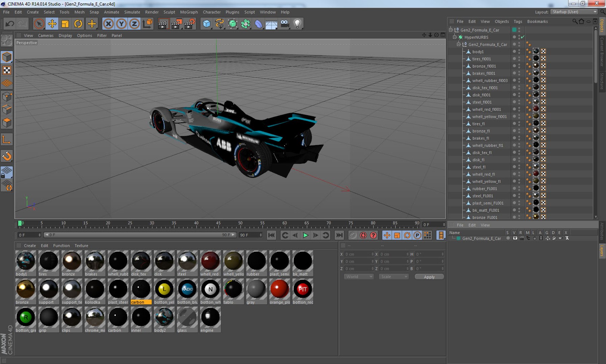
Task: Select the Live Selection tool
Action: point(39,24)
